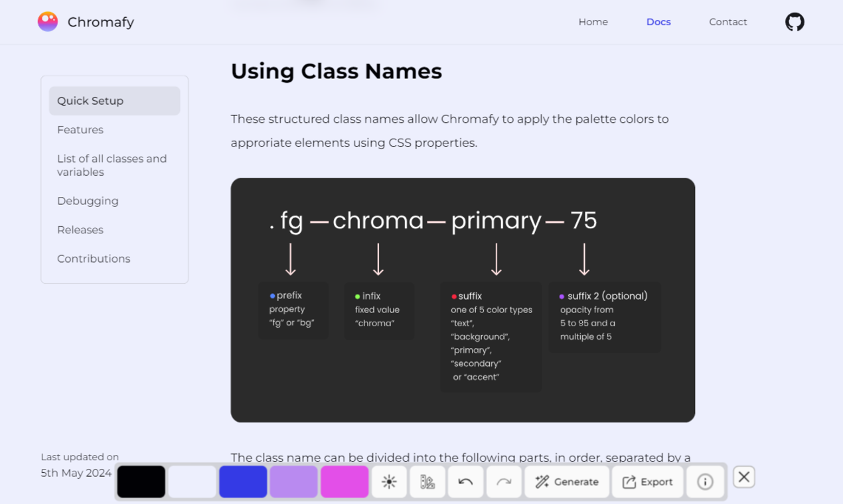Open the info icon in the toolbar
The image size is (843, 504).
coord(705,482)
